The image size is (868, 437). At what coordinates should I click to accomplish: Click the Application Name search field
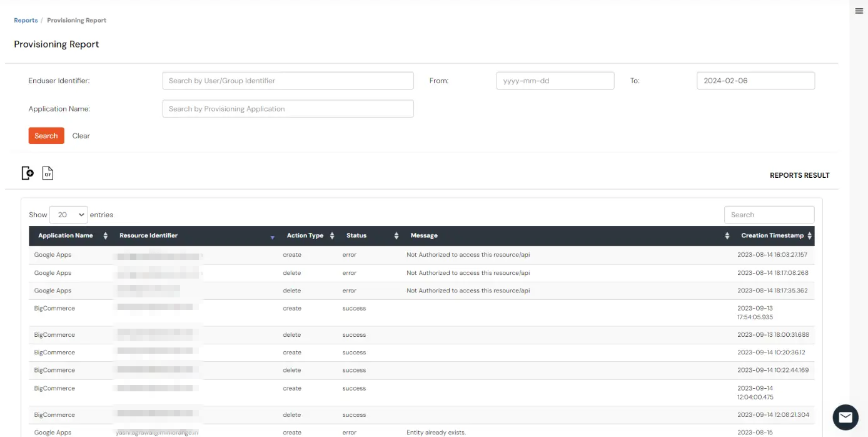[288, 108]
